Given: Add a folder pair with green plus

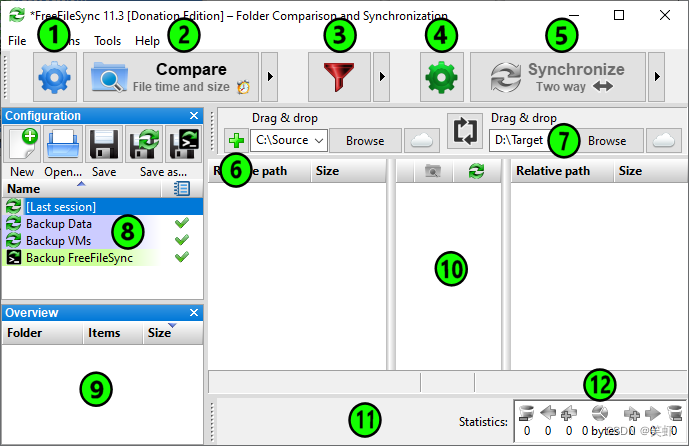Looking at the screenshot, I should point(236,141).
